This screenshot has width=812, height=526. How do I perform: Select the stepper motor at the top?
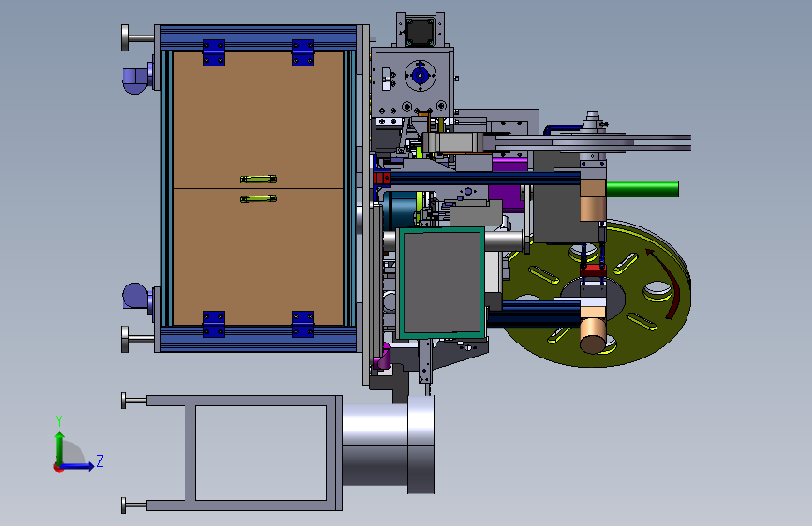[420, 31]
